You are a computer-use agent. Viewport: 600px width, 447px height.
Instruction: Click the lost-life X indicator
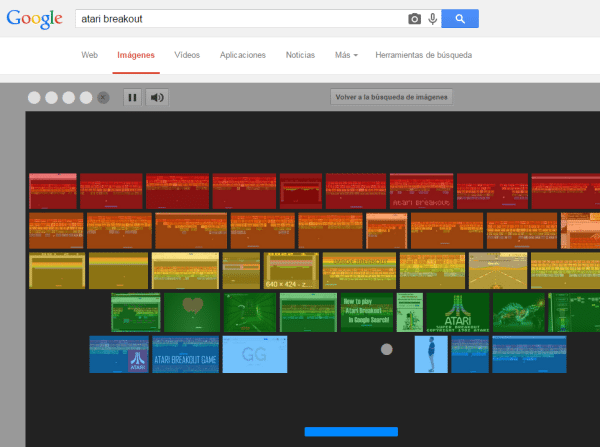[102, 97]
